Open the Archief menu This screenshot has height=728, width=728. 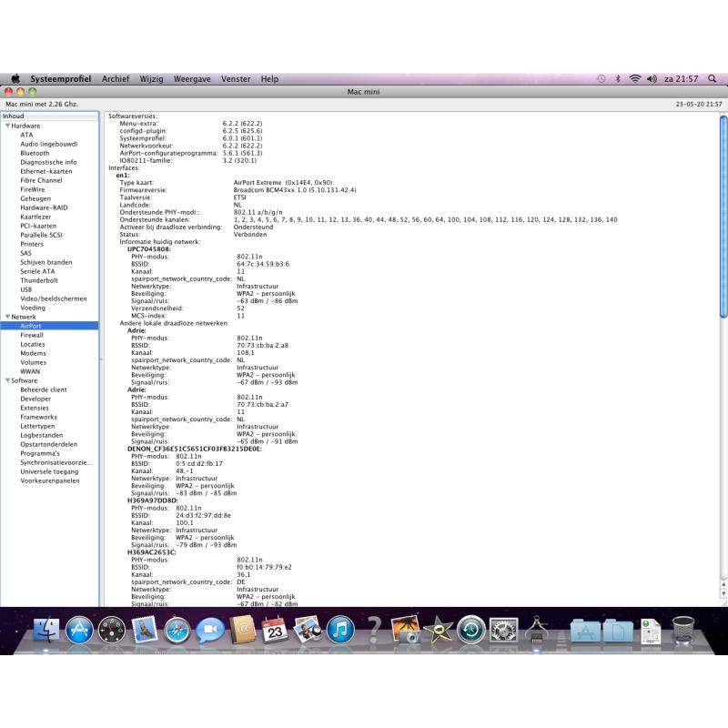click(x=116, y=79)
